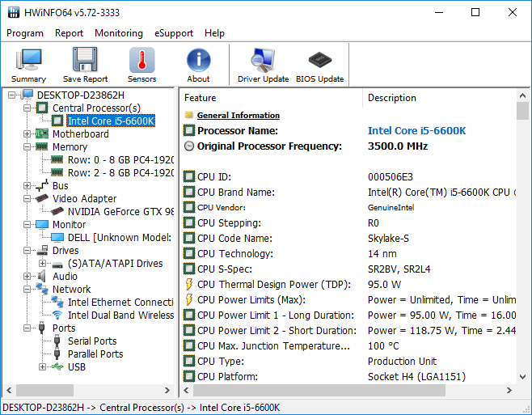Viewport: 532px width, 415px height.
Task: Click the Monitor tree icon
Action: (42, 224)
